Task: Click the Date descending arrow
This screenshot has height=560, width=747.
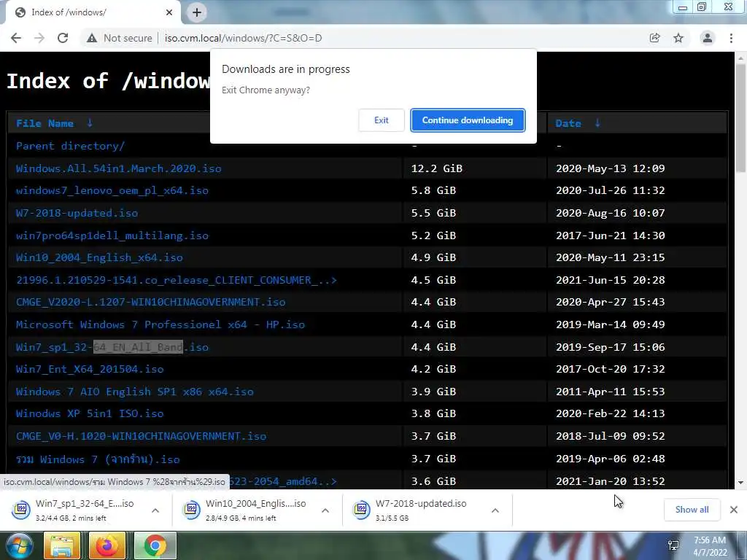Action: point(597,122)
